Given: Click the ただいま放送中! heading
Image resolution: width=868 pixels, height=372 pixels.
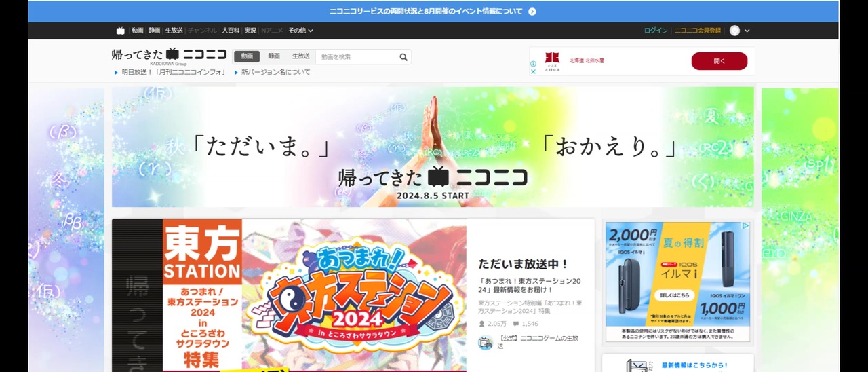Looking at the screenshot, I should click(524, 264).
